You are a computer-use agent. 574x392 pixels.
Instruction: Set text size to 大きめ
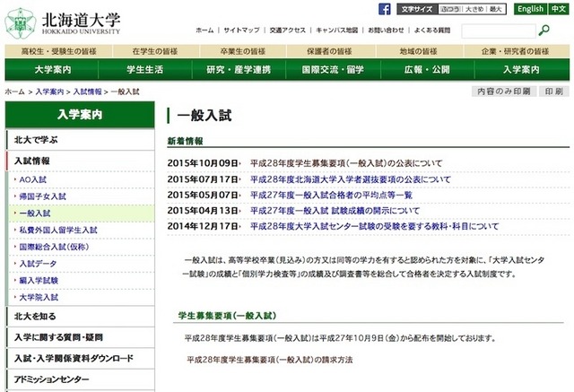coord(474,9)
